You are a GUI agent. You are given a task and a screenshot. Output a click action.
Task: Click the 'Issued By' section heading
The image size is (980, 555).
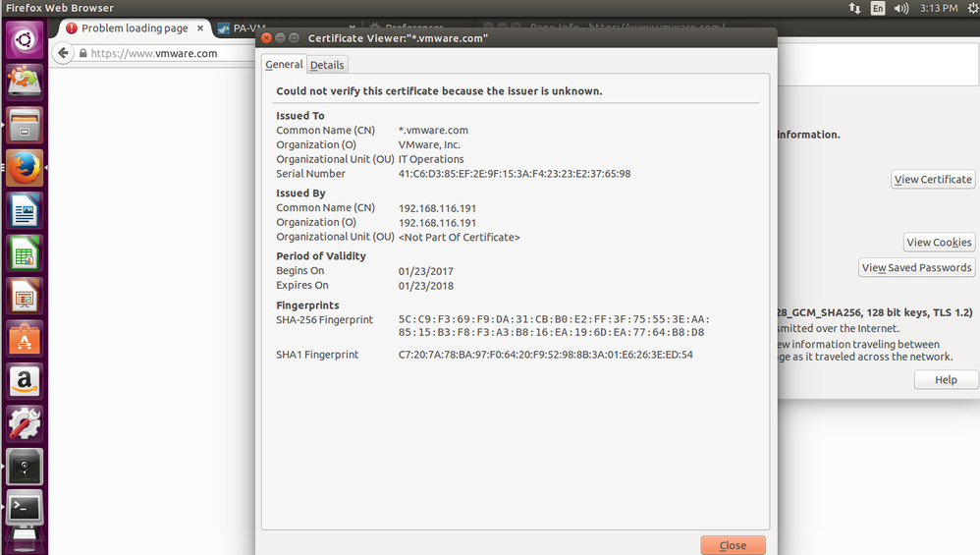(300, 194)
